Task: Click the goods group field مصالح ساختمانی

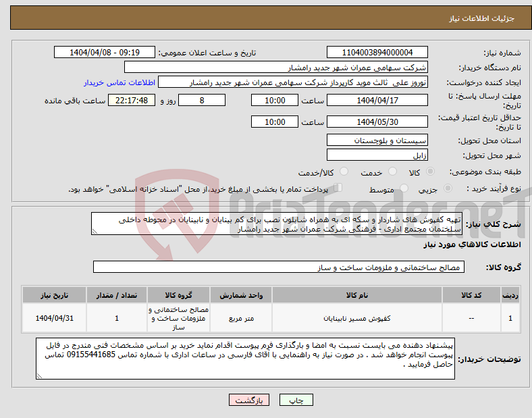Action: coord(279,267)
